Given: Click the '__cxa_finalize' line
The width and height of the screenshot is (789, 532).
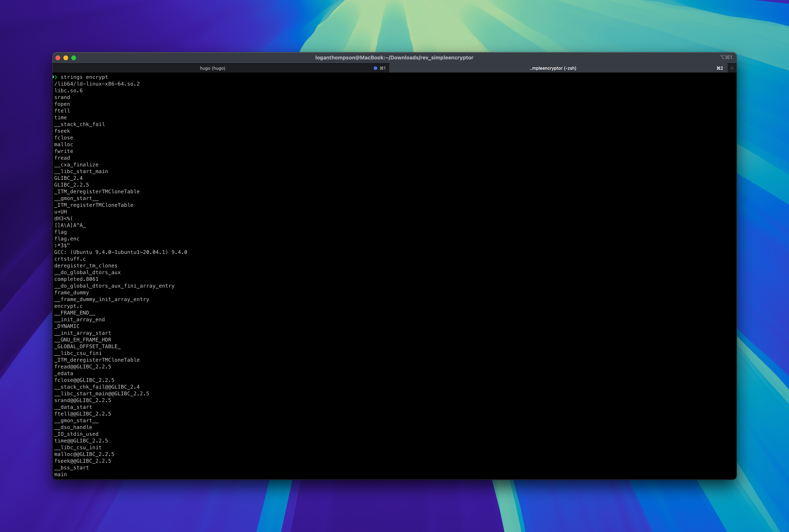Looking at the screenshot, I should [76, 165].
